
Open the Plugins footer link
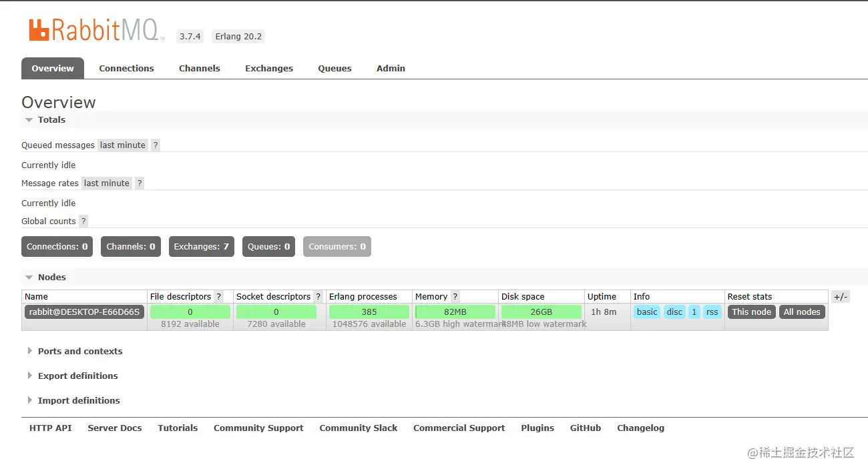[x=537, y=428]
